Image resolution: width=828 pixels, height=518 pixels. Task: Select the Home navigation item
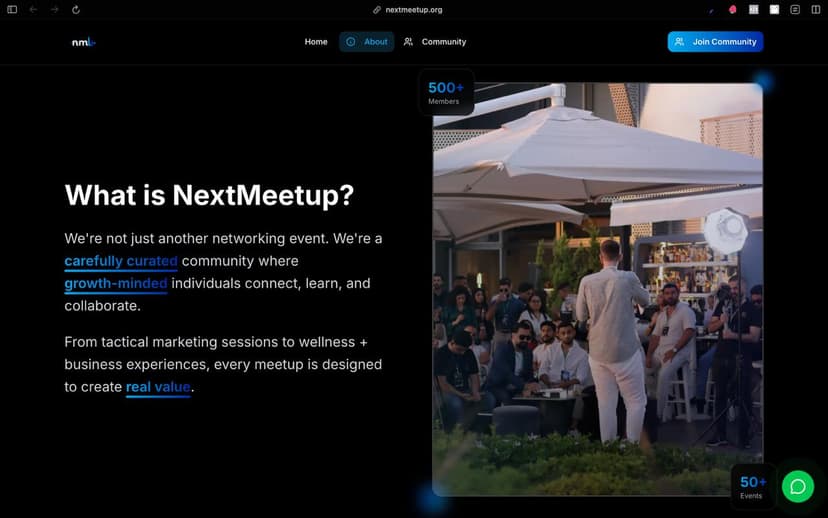(x=316, y=42)
